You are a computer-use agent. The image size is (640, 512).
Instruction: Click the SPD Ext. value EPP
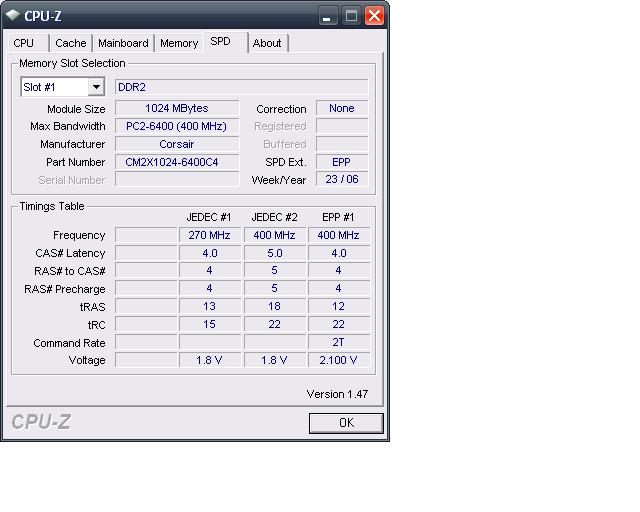pyautogui.click(x=342, y=162)
